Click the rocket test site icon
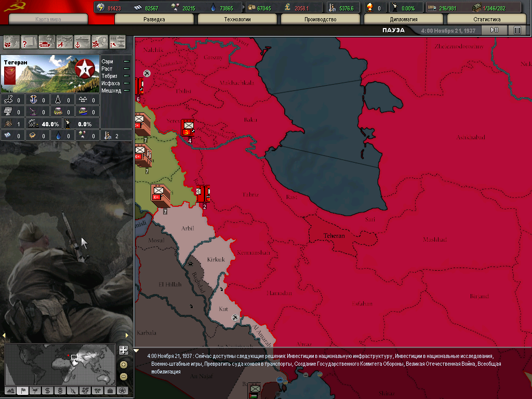 tap(58, 99)
